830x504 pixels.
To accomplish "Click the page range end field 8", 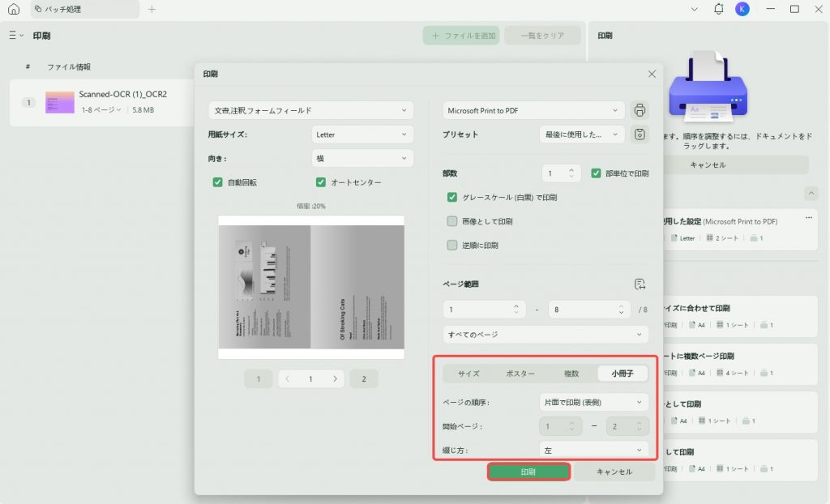I will pyautogui.click(x=589, y=310).
